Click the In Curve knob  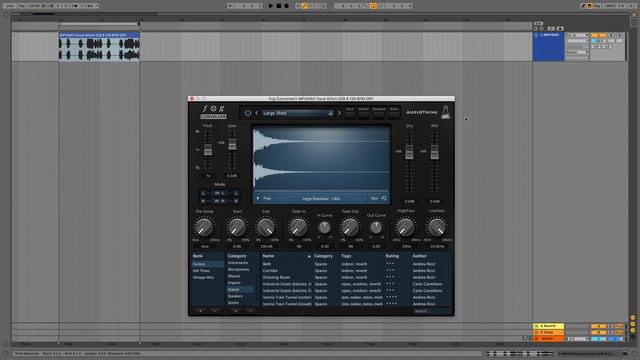[x=324, y=227]
